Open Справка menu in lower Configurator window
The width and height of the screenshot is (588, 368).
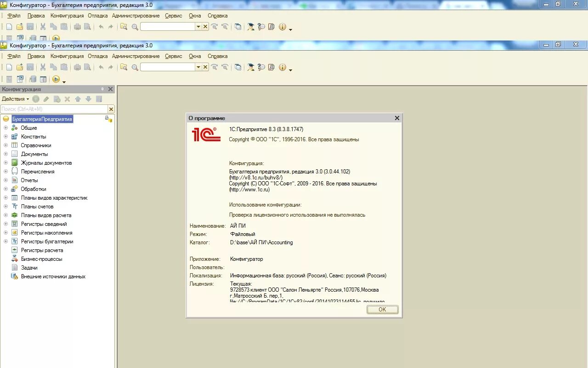(218, 56)
